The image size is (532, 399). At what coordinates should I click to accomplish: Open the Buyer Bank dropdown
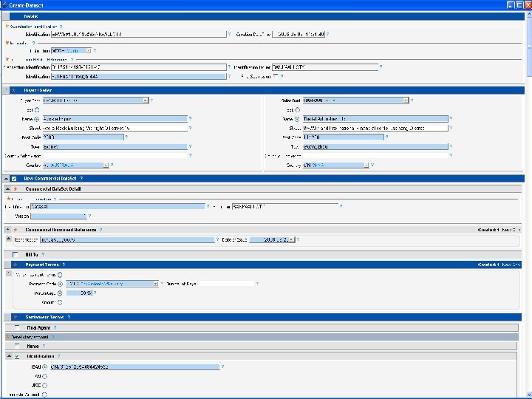146,100
